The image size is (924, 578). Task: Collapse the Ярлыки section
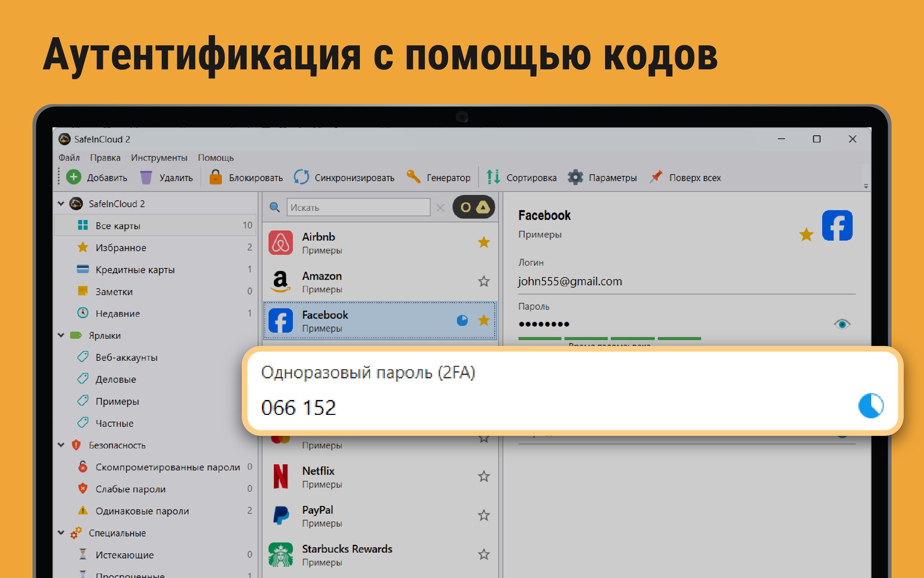pos(61,335)
